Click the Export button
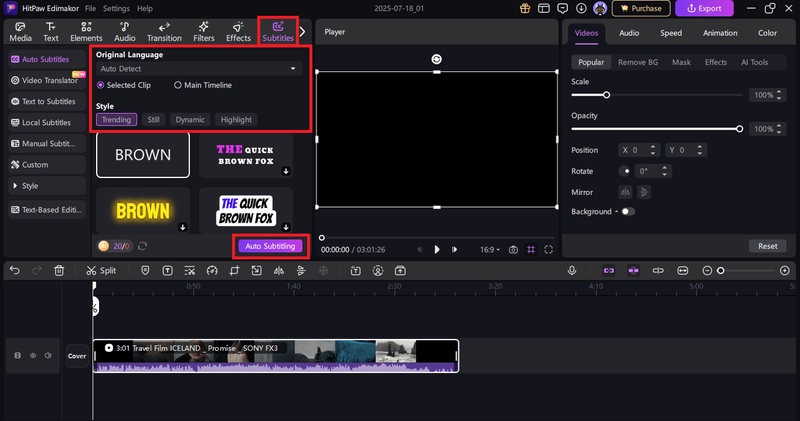The image size is (800, 421). [x=704, y=8]
